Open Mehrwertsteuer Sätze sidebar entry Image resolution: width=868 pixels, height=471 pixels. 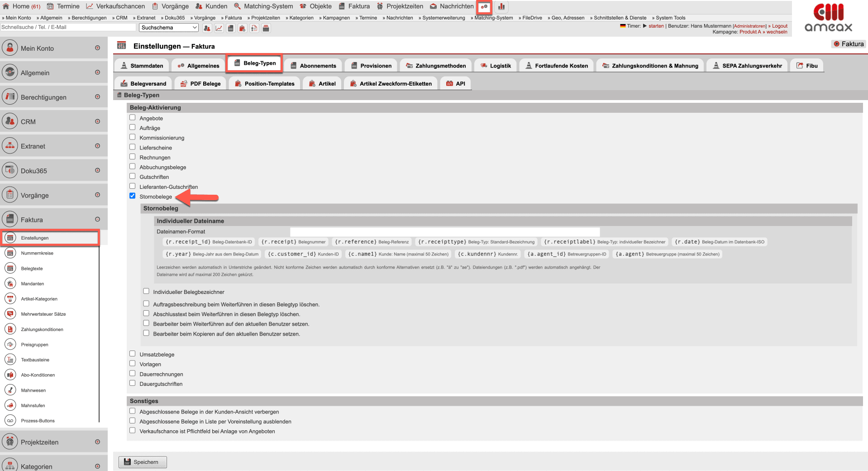pos(43,314)
